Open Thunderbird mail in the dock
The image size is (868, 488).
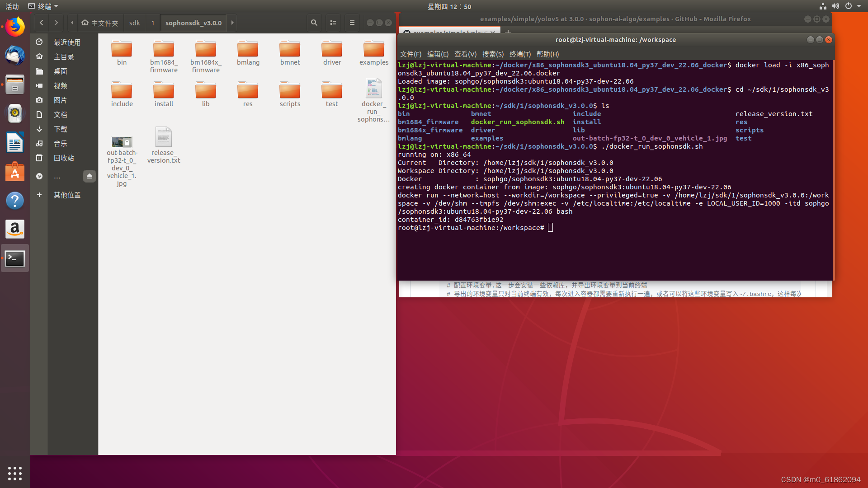[15, 56]
